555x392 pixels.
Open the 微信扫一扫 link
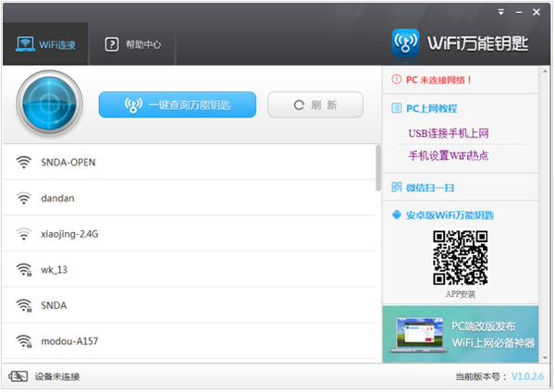(430, 188)
